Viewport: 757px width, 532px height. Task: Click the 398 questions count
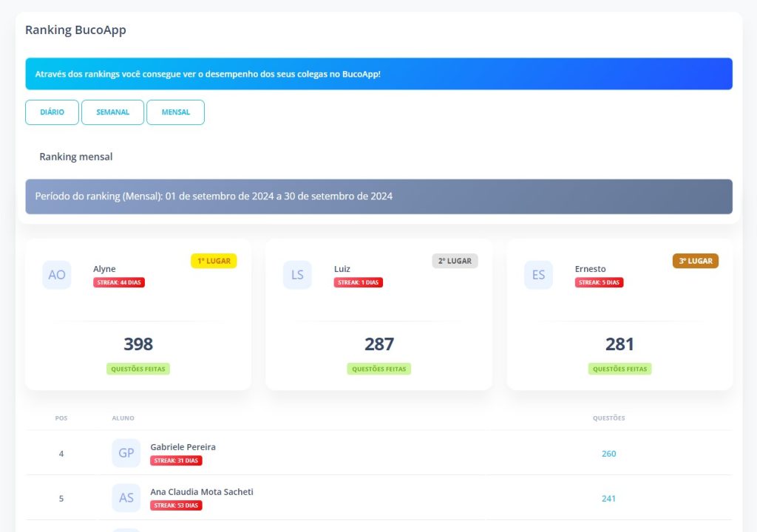(x=138, y=344)
